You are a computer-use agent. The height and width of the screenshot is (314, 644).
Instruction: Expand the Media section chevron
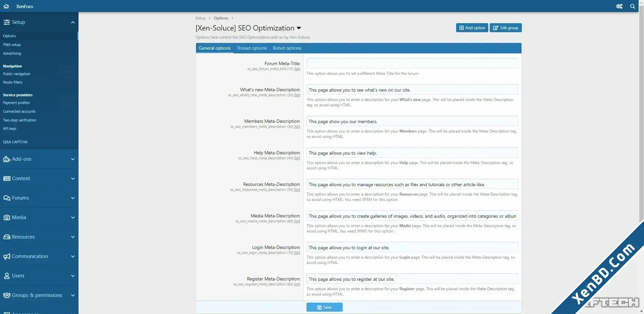pyautogui.click(x=73, y=217)
